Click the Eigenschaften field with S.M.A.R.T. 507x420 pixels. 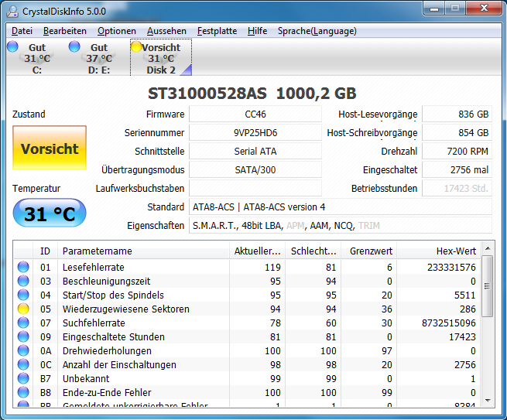[341, 226]
